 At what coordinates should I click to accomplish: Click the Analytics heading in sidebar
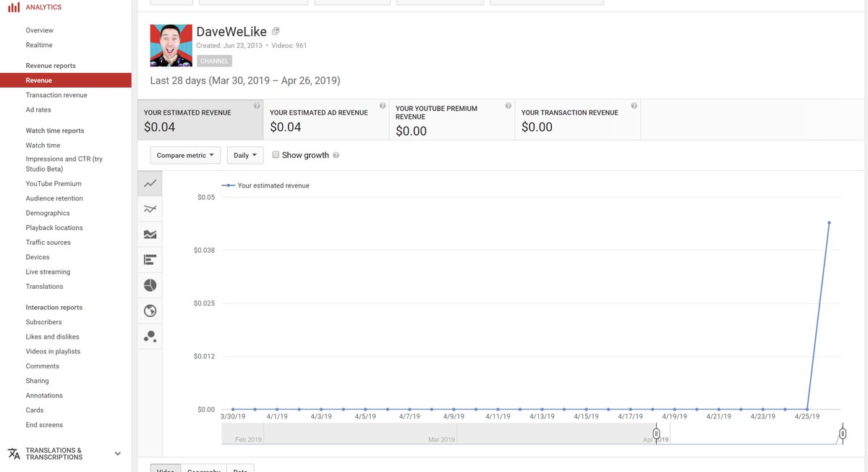[x=43, y=7]
